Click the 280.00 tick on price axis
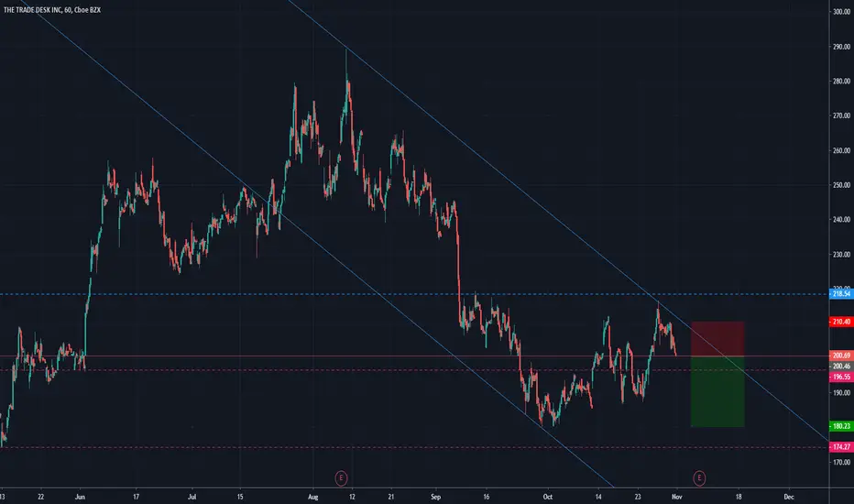 (841, 82)
